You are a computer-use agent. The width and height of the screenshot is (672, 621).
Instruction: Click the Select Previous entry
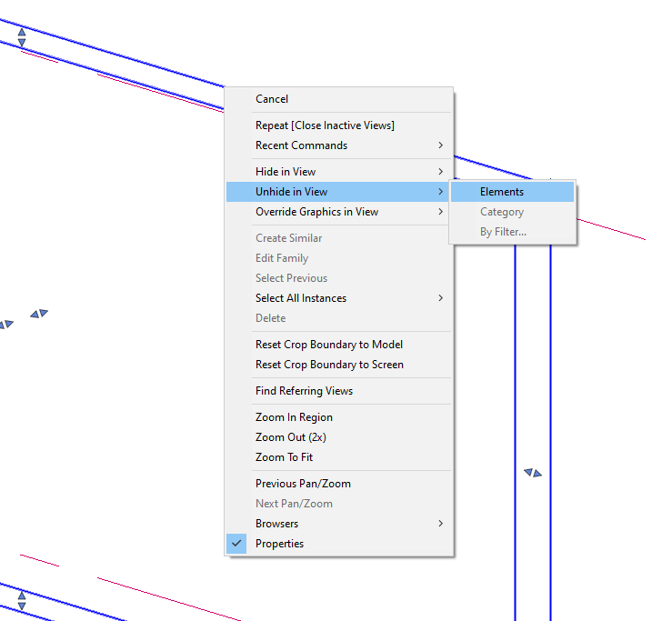coord(338,278)
